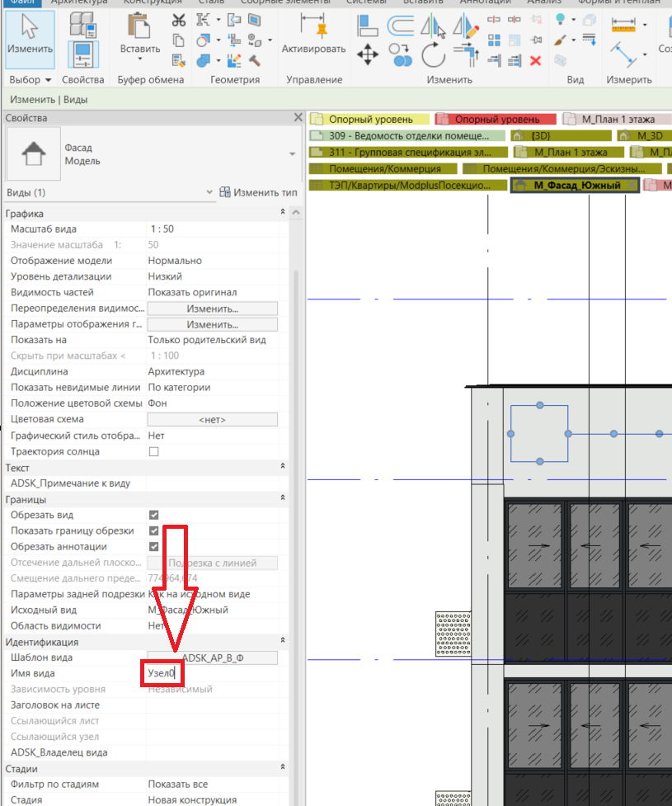Toggle Показать границу обрезки checkbox
The width and height of the screenshot is (672, 806).
tap(153, 531)
